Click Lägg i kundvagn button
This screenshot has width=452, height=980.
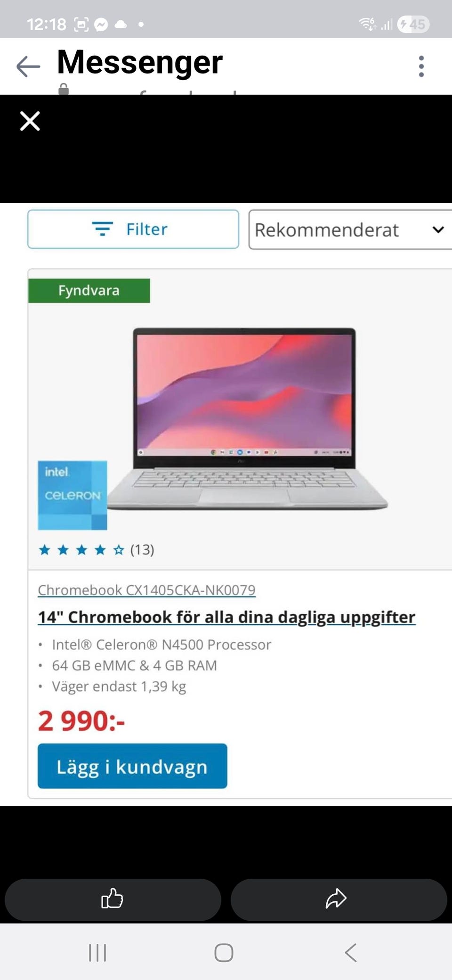tap(132, 766)
